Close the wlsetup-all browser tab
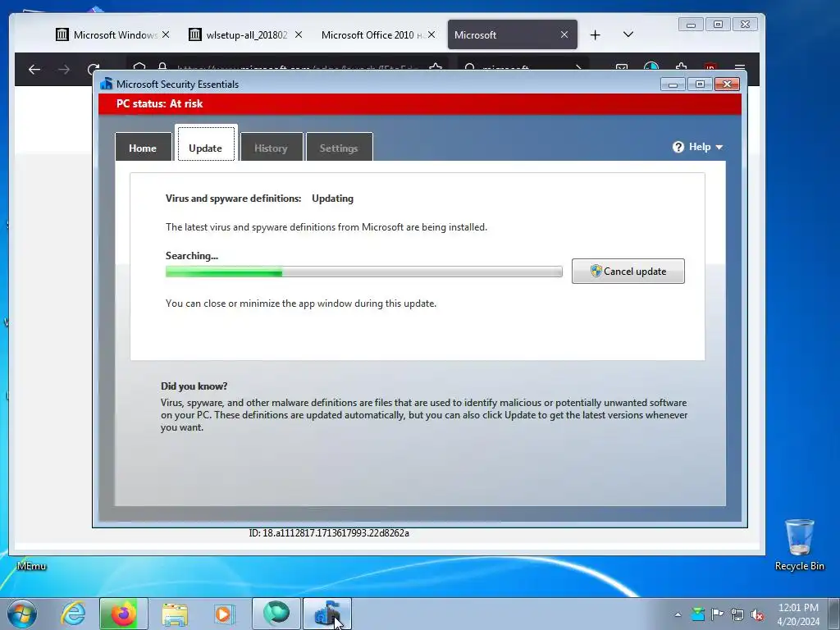The width and height of the screenshot is (840, 630). [x=299, y=34]
